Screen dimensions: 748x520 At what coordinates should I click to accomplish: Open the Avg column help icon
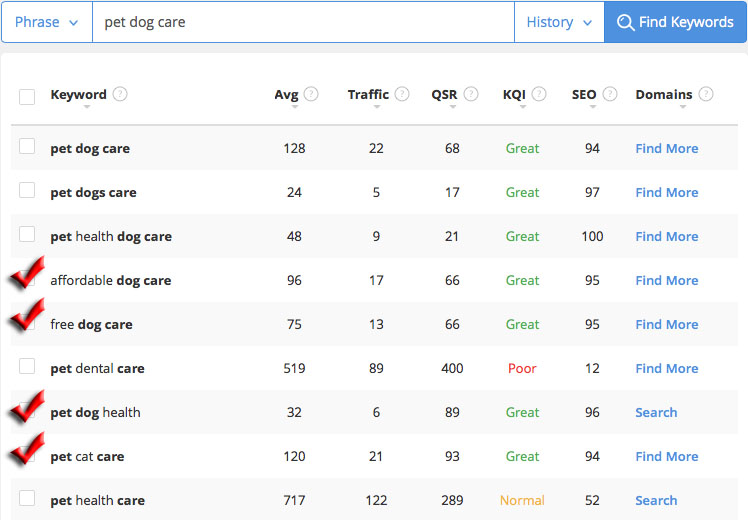pos(311,94)
